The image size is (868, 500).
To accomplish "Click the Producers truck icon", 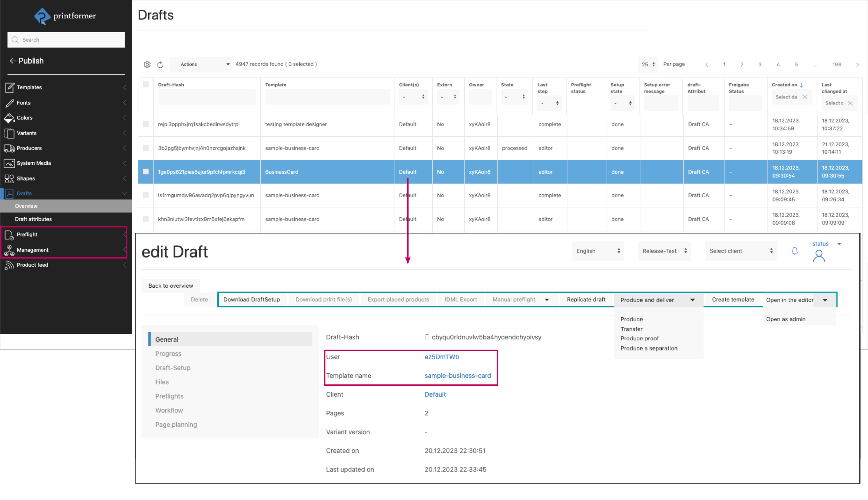I will (9, 148).
